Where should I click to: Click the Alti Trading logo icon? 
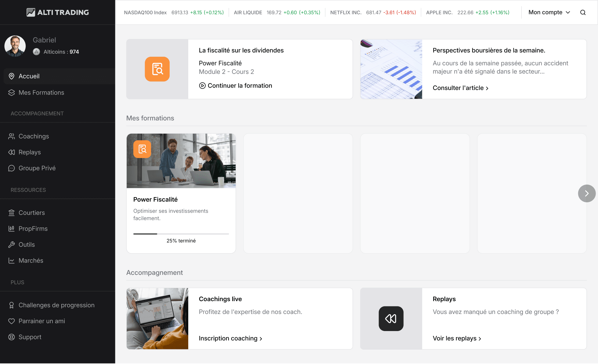click(31, 12)
